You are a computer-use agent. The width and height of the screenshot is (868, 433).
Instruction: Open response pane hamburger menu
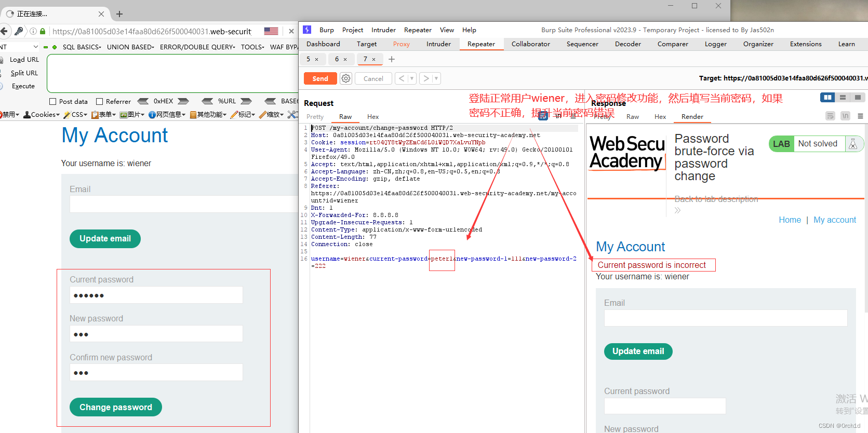pyautogui.click(x=860, y=116)
